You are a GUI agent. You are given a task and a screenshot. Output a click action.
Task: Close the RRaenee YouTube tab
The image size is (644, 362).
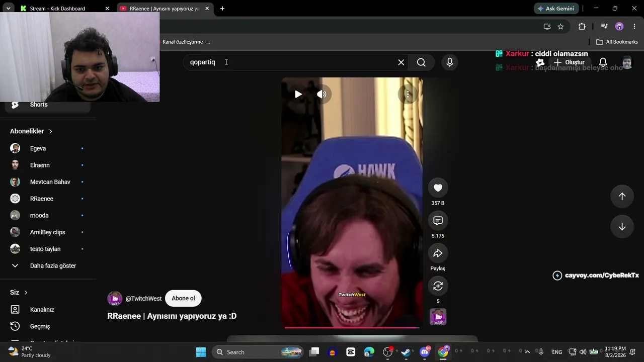point(207,9)
